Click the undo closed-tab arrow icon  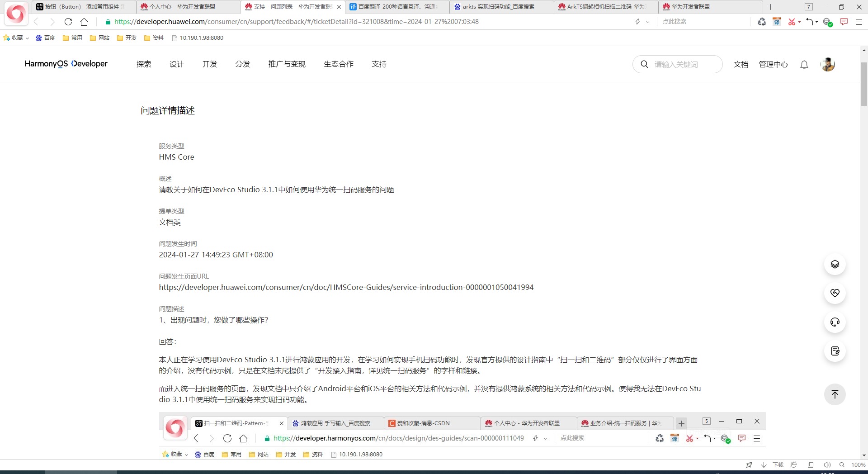(810, 22)
